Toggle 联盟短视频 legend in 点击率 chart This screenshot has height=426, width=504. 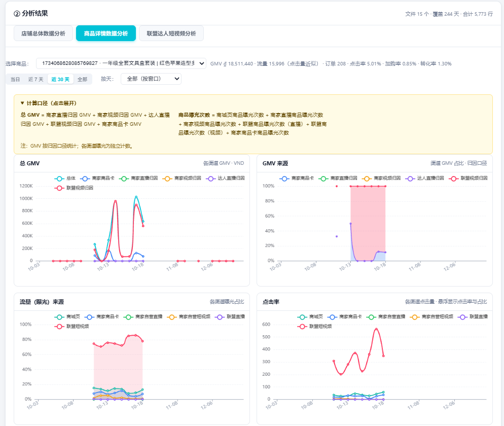point(314,327)
